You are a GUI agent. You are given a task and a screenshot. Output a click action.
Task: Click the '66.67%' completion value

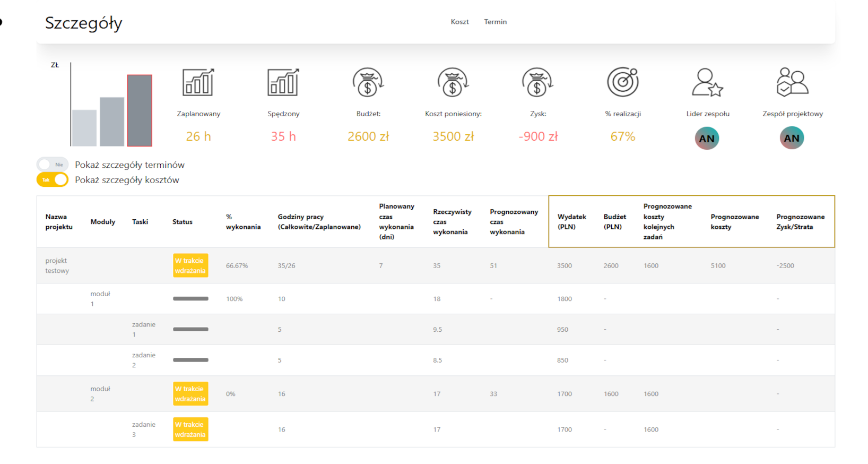tap(237, 265)
